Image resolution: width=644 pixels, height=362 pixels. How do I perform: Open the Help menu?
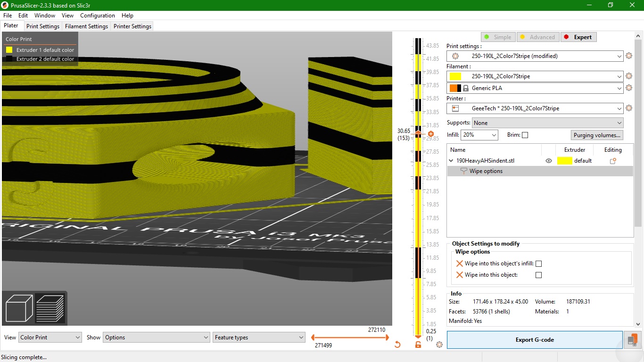coord(127,16)
